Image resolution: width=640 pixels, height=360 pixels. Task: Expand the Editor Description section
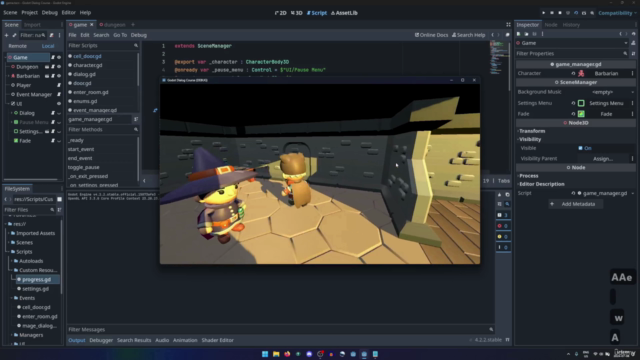pyautogui.click(x=541, y=184)
